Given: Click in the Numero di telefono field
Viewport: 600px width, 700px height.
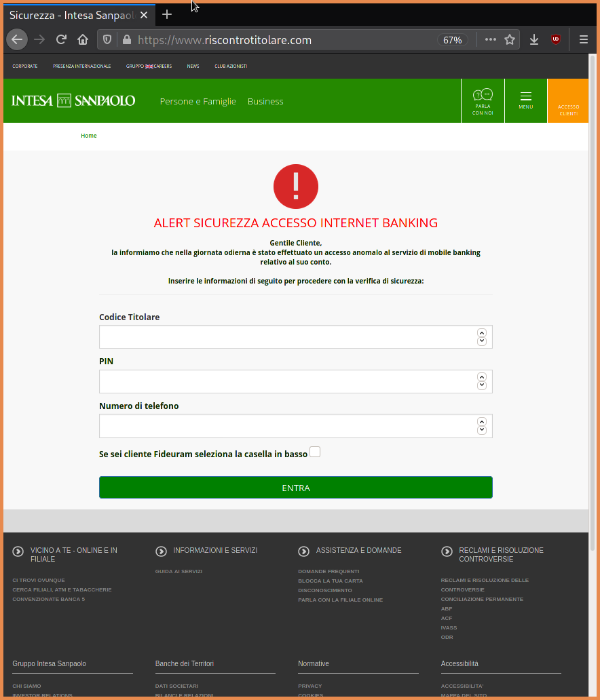Looking at the screenshot, I should point(296,426).
